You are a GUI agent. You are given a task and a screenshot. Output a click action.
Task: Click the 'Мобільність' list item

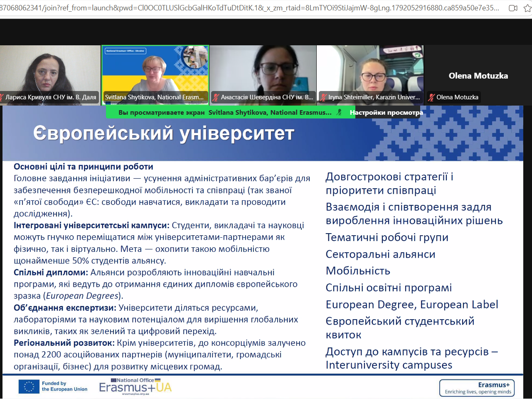point(358,271)
